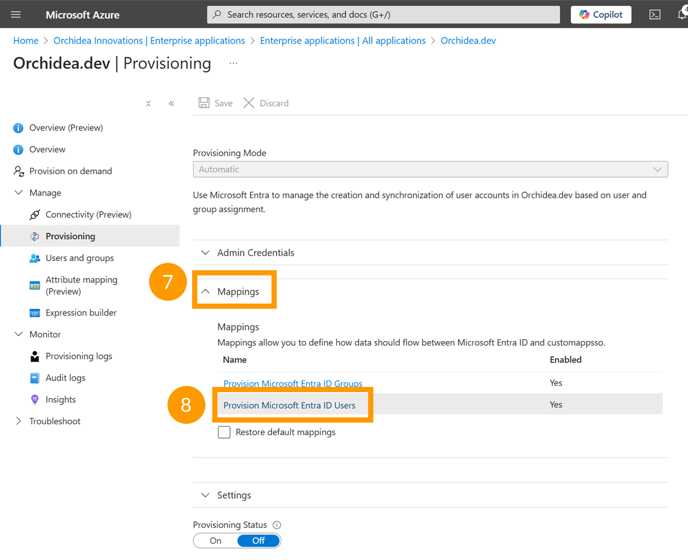Click the Copilot button

(601, 14)
